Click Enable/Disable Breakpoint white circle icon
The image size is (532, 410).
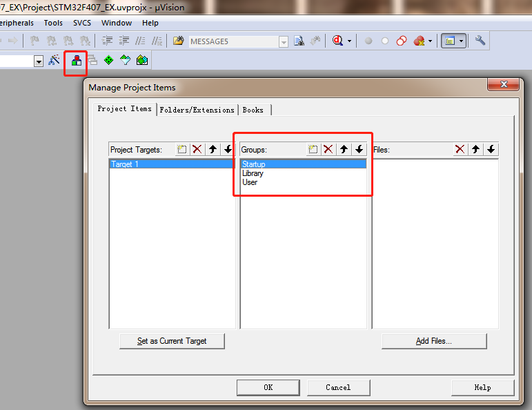pyautogui.click(x=385, y=41)
